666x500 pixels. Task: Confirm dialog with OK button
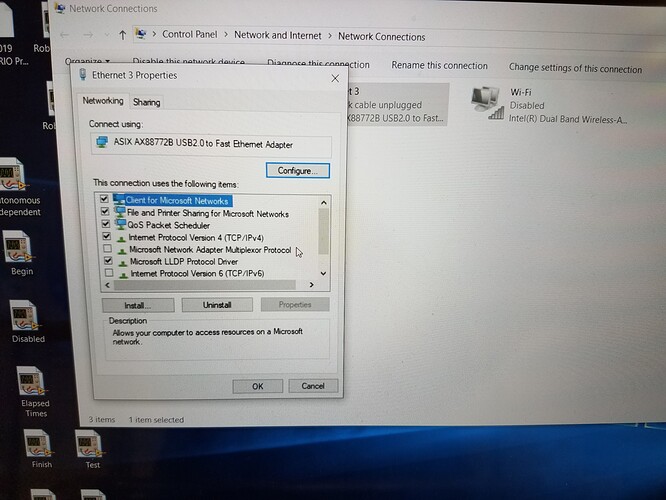(258, 386)
